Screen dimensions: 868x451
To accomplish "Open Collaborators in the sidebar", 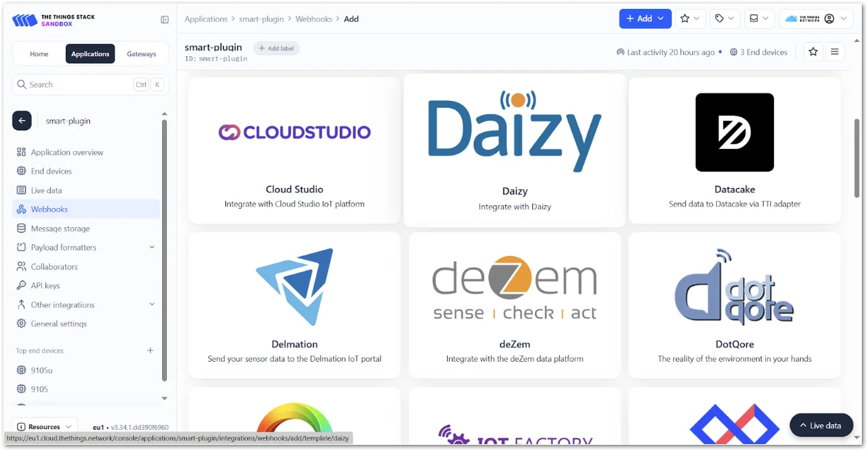I will click(x=86, y=266).
